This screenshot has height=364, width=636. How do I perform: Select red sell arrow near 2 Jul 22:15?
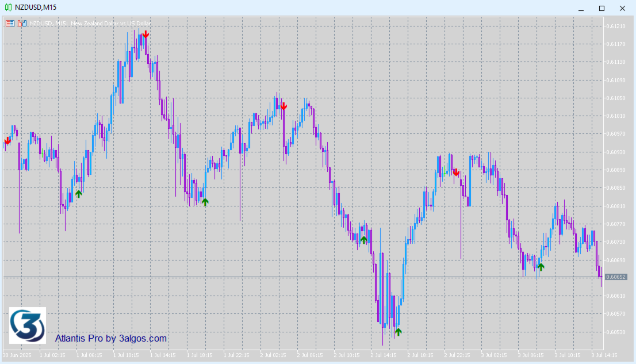click(457, 173)
